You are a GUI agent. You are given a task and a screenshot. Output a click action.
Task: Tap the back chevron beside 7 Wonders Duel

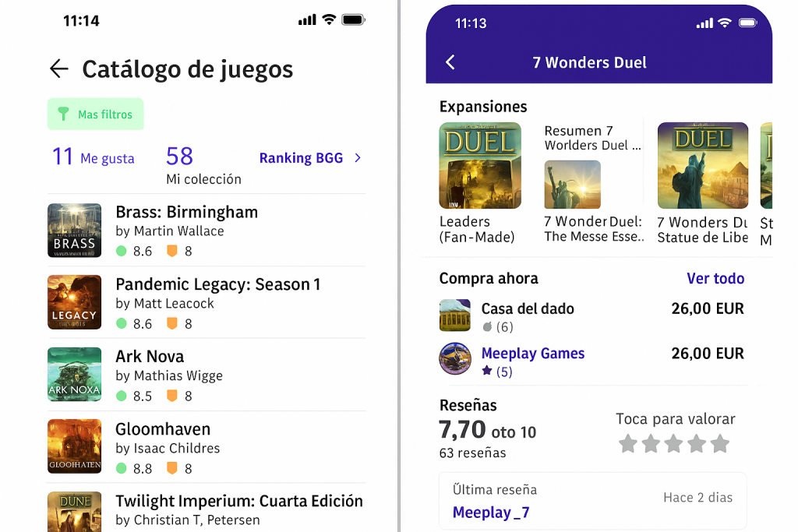pos(450,62)
